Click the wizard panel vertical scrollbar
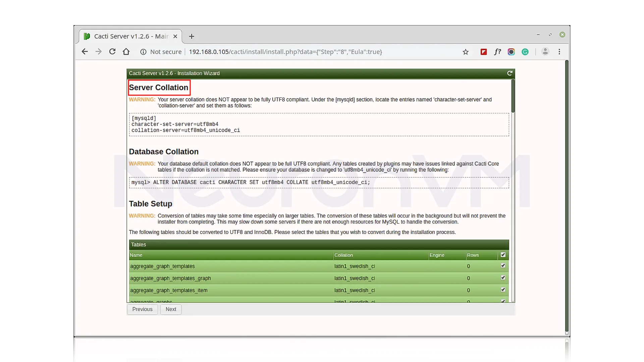This screenshot has height=362, width=644. (513, 96)
